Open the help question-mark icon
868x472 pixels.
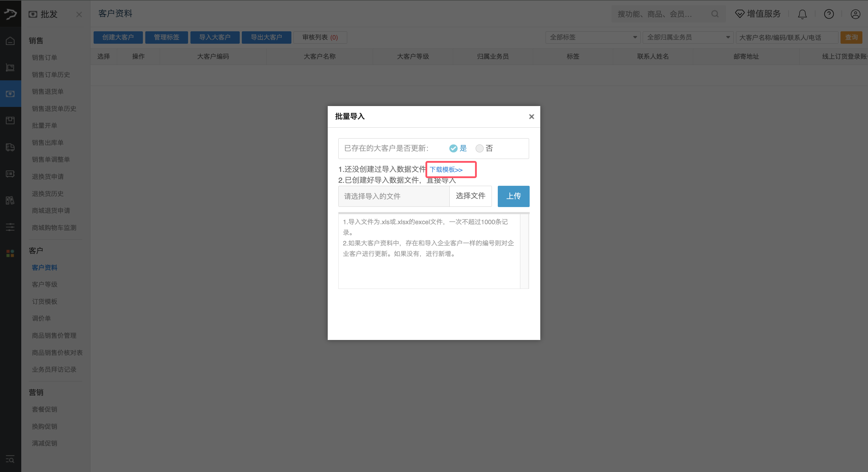tap(829, 14)
